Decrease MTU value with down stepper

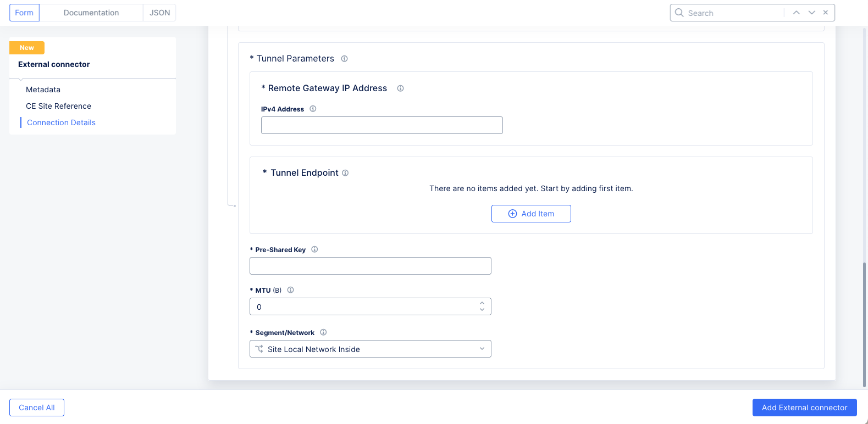point(482,310)
